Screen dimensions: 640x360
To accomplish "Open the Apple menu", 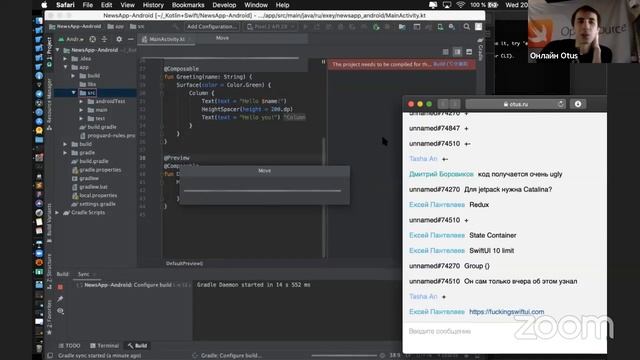I will (44, 5).
